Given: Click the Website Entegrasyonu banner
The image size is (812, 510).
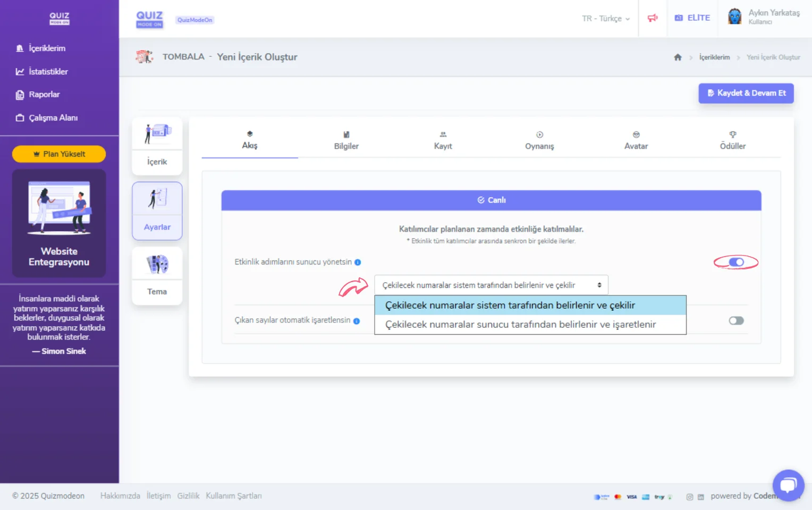Looking at the screenshot, I should click(59, 224).
